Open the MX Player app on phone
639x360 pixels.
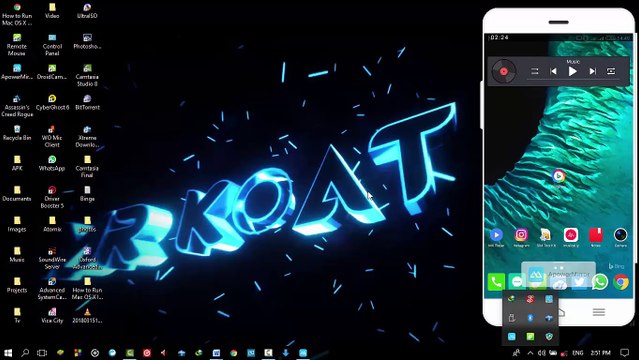point(496,236)
